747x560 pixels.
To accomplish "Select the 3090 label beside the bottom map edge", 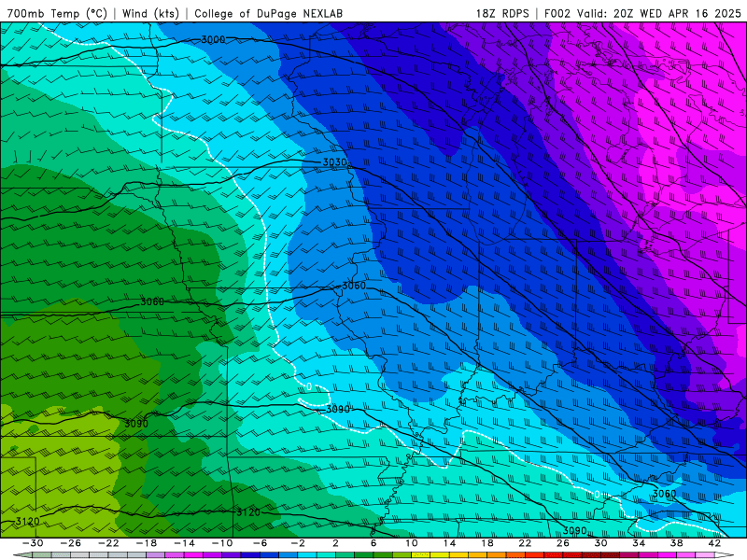I will point(574,530).
